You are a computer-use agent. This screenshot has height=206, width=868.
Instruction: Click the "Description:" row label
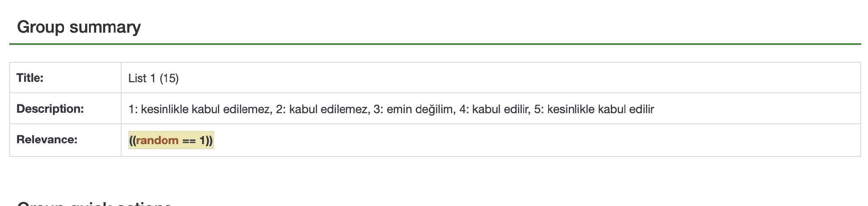[x=50, y=109]
